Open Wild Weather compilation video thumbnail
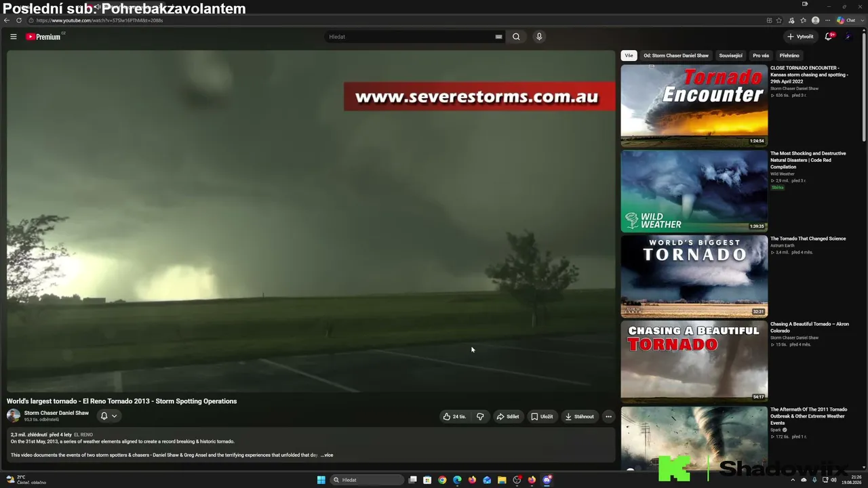Image resolution: width=868 pixels, height=488 pixels. pos(694,190)
